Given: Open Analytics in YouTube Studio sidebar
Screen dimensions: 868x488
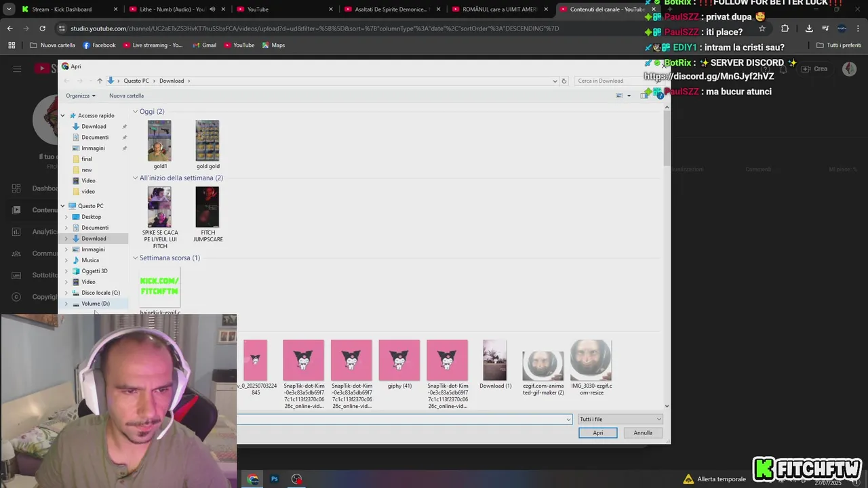Looking at the screenshot, I should pyautogui.click(x=35, y=232).
